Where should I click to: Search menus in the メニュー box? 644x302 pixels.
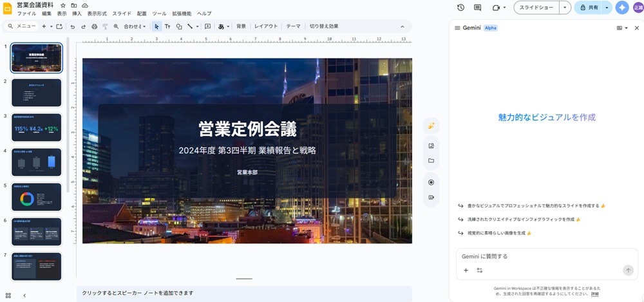[23, 26]
